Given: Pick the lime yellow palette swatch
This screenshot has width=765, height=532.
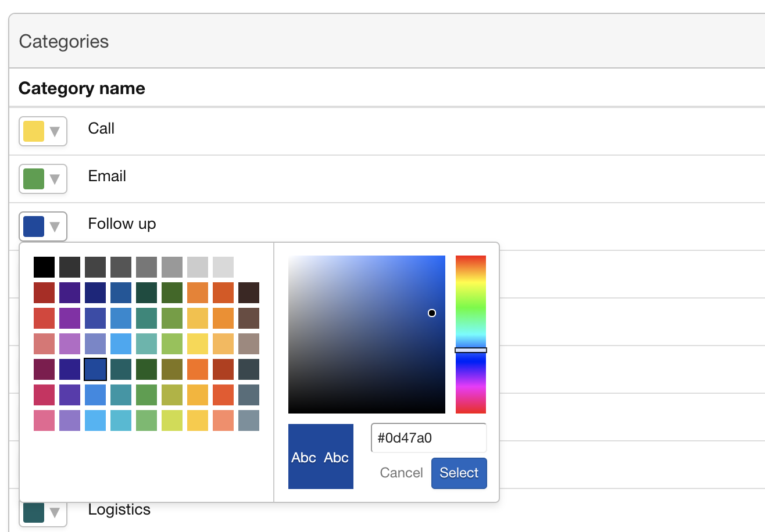Looking at the screenshot, I should click(x=172, y=420).
